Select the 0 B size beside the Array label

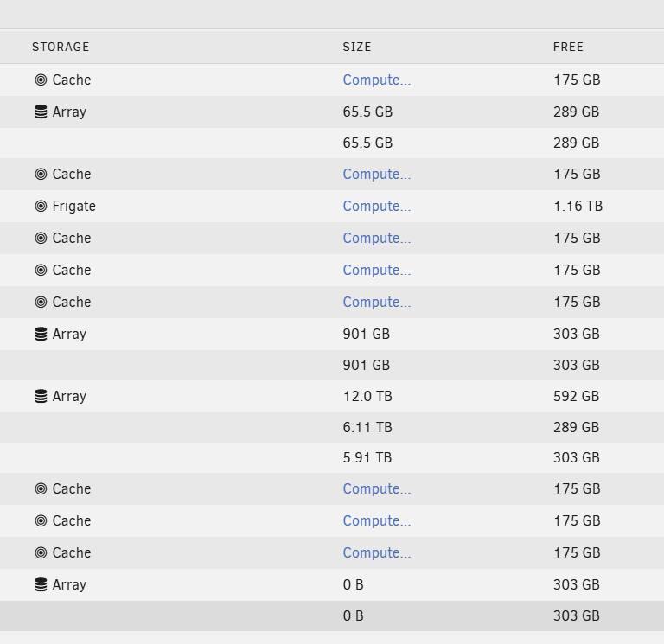click(353, 584)
